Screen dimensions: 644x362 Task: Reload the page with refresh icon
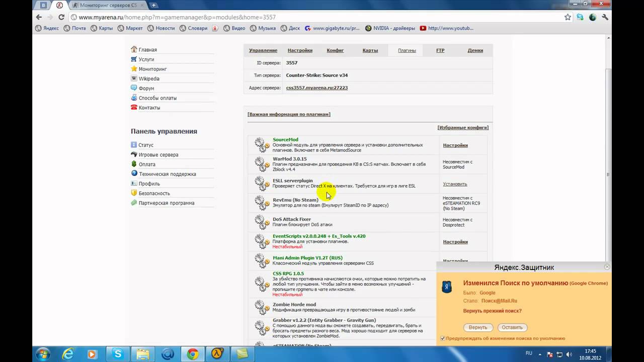[x=61, y=17]
